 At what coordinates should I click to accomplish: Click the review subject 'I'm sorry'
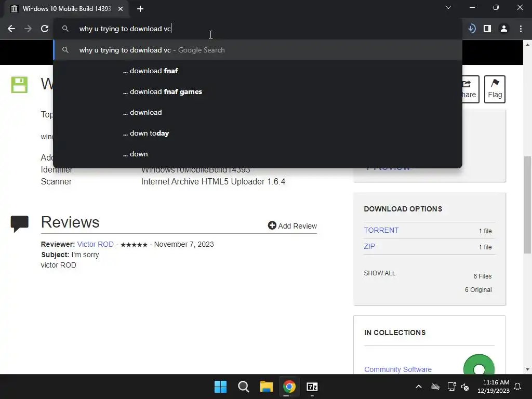(x=85, y=255)
